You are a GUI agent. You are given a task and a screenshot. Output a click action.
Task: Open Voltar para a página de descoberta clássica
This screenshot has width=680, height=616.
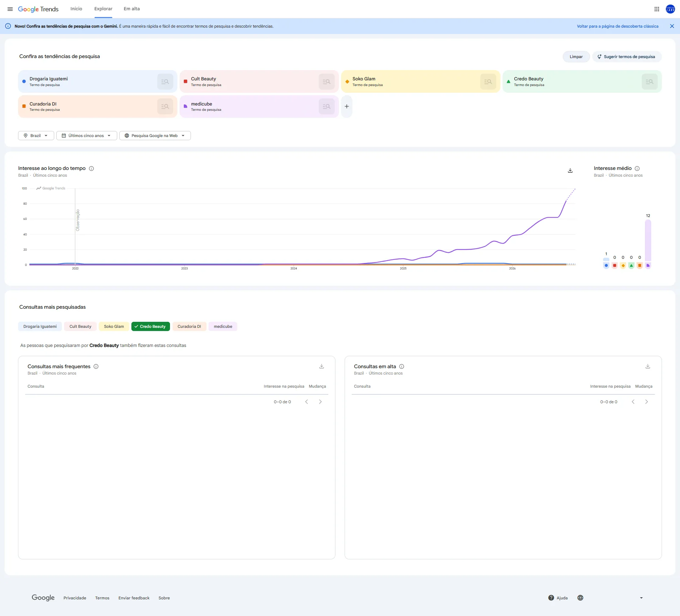[618, 26]
